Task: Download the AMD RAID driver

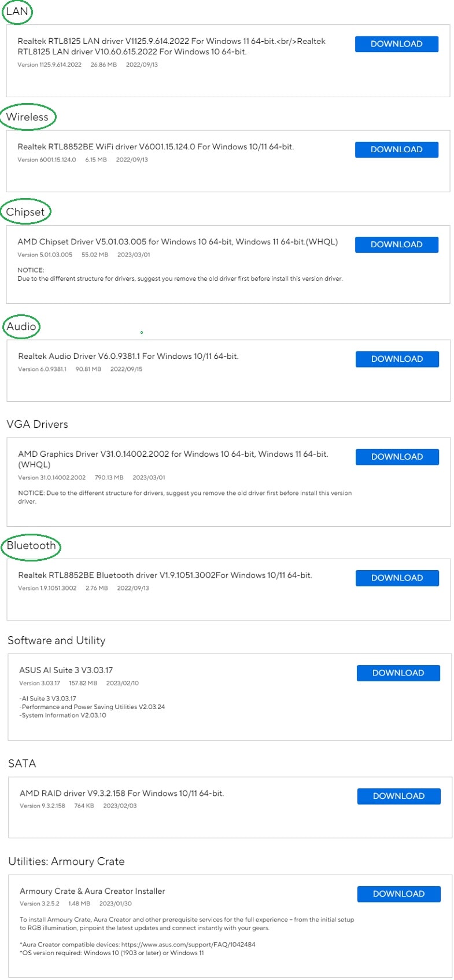Action: [398, 796]
